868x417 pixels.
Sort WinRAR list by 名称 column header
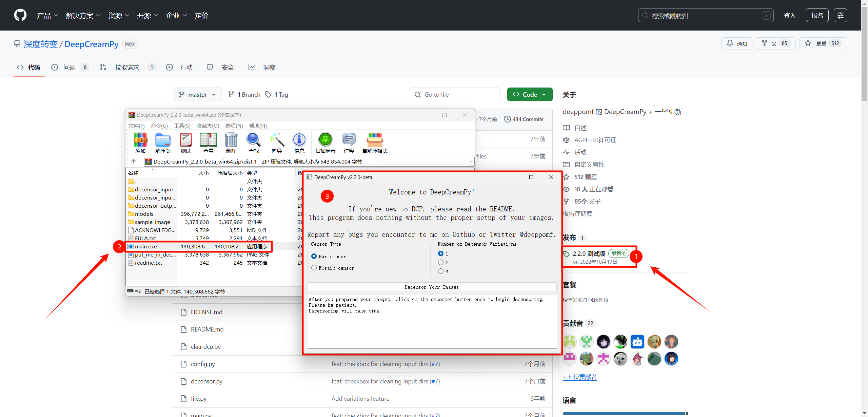click(x=151, y=173)
